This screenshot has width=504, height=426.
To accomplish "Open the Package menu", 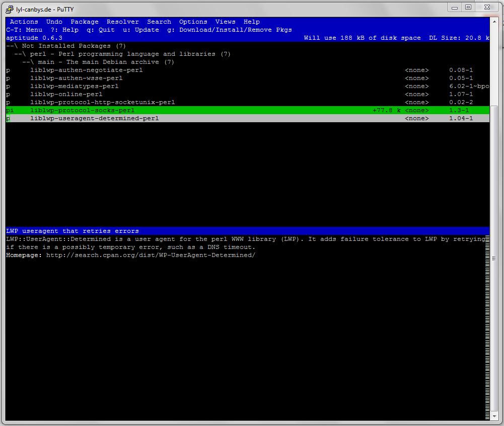I will tap(85, 22).
